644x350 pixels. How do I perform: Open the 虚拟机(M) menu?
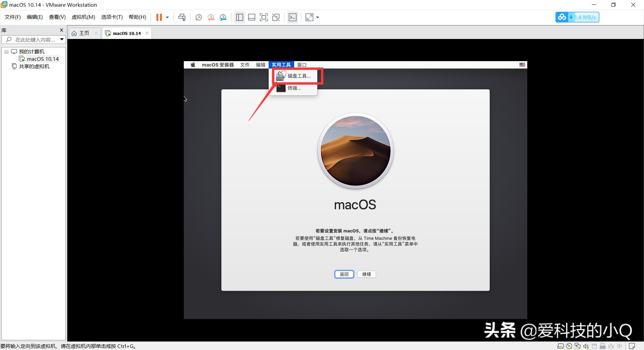(83, 17)
